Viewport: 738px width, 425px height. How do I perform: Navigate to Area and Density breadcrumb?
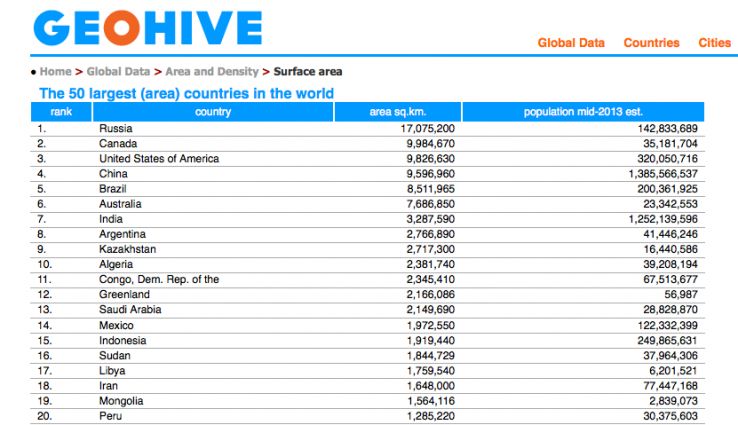(211, 72)
